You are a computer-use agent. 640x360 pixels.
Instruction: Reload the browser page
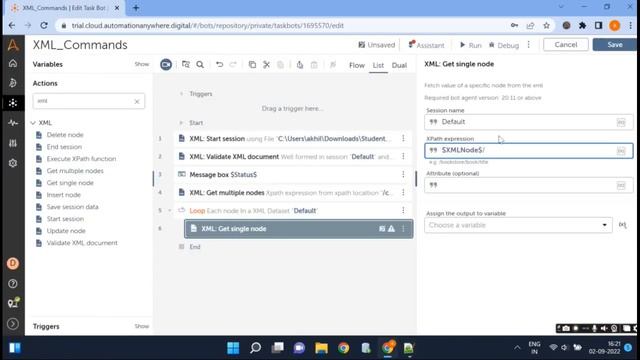coord(44,25)
